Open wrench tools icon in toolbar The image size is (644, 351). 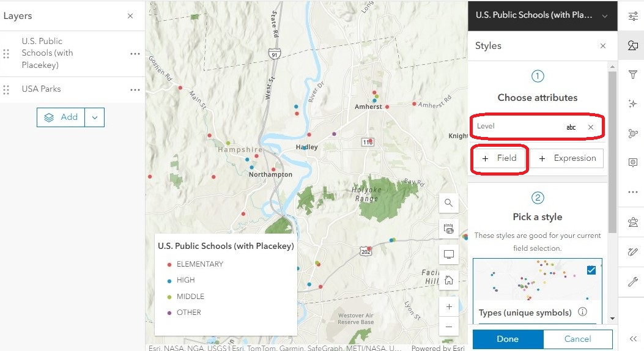tap(633, 282)
